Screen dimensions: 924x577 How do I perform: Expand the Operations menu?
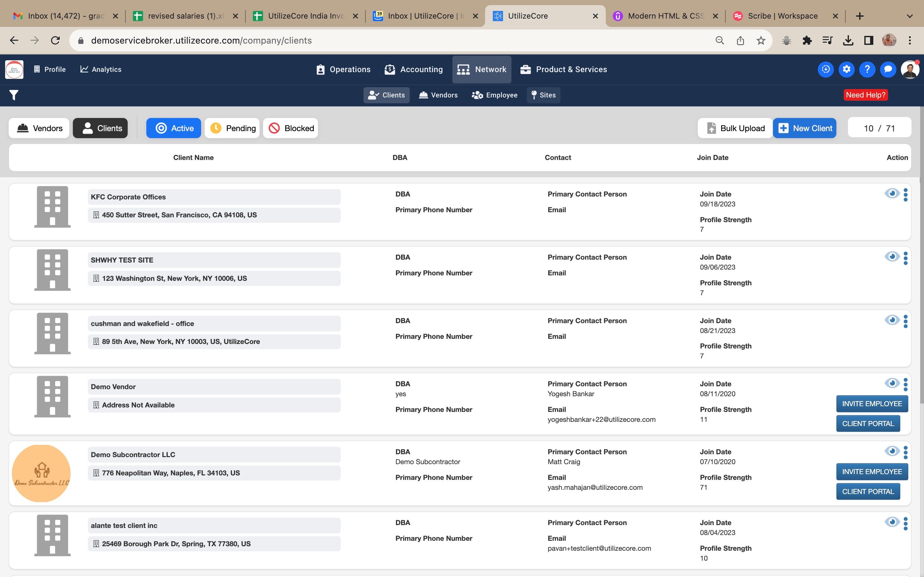point(343,70)
